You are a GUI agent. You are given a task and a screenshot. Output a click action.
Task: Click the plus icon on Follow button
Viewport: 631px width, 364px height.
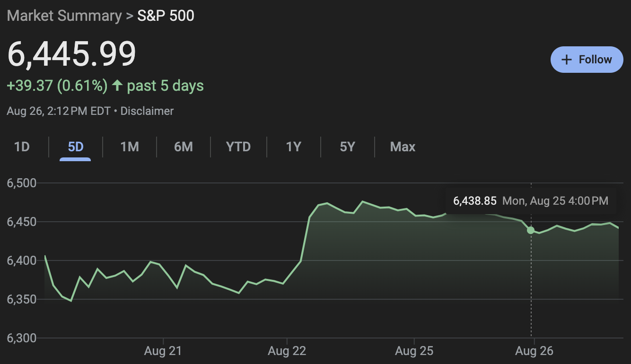coord(566,60)
